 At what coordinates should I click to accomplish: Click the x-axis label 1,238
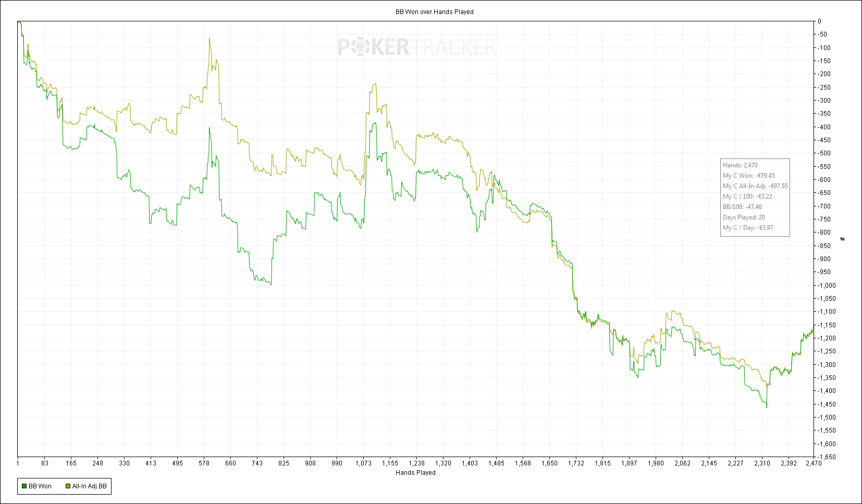tap(416, 463)
